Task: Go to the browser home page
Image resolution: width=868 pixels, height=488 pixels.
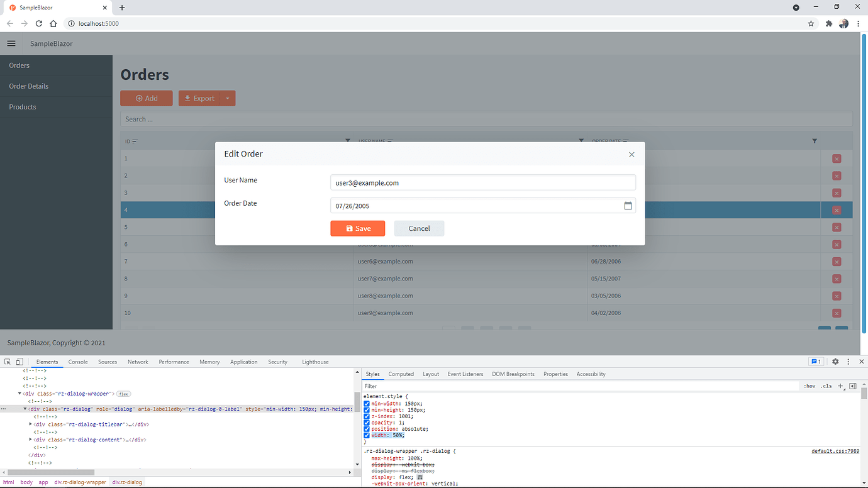Action: tap(53, 23)
